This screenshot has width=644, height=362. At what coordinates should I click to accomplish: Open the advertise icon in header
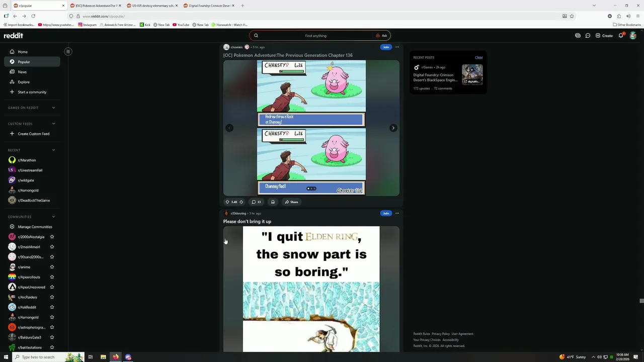point(578,36)
